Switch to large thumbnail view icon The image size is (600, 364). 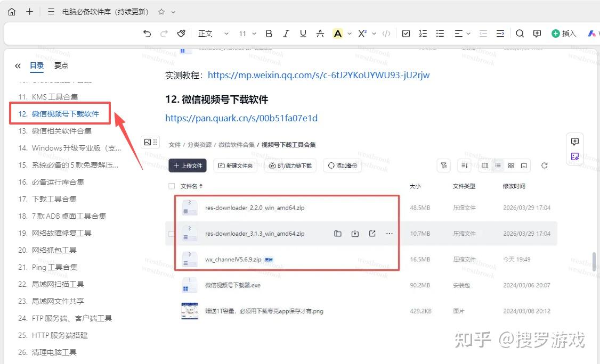[524, 166]
